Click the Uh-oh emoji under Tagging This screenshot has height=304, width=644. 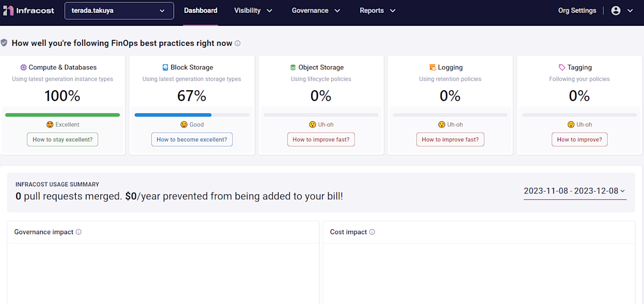tap(571, 125)
